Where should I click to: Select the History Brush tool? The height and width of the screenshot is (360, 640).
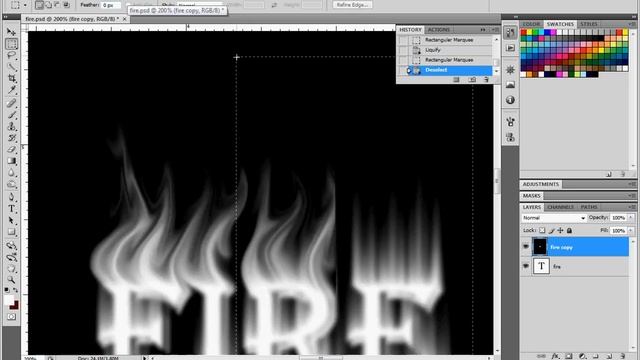pyautogui.click(x=11, y=138)
